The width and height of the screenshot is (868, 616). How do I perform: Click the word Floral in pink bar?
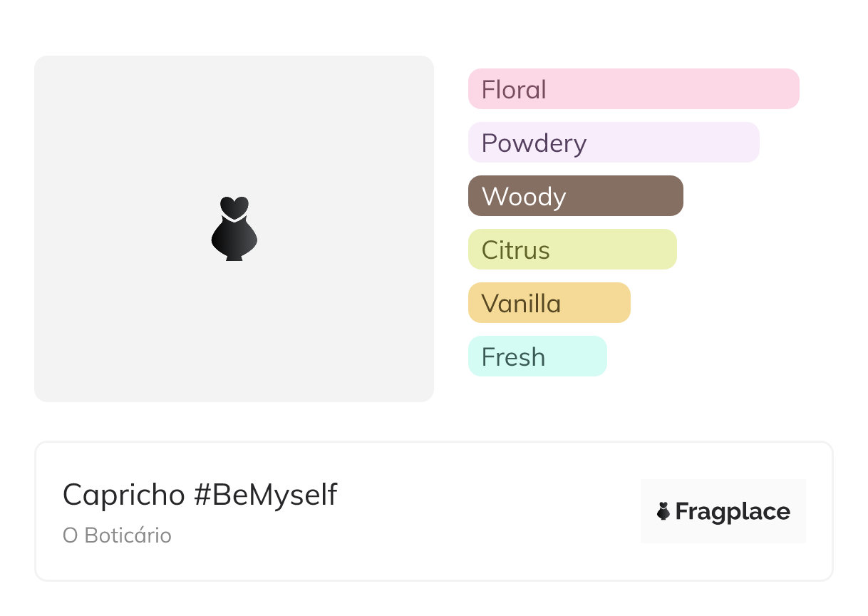pyautogui.click(x=514, y=90)
